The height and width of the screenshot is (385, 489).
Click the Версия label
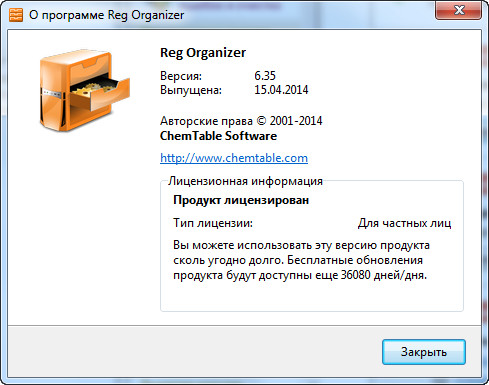(181, 76)
